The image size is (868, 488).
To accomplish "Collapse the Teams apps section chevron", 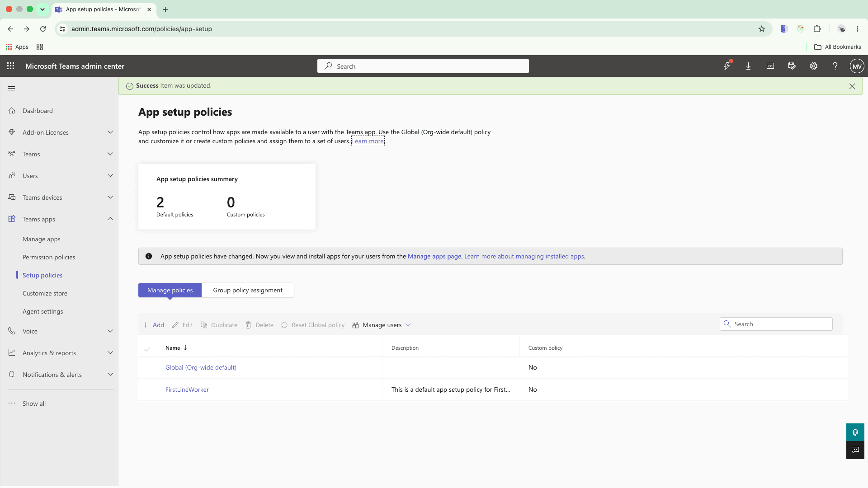I will coord(110,219).
